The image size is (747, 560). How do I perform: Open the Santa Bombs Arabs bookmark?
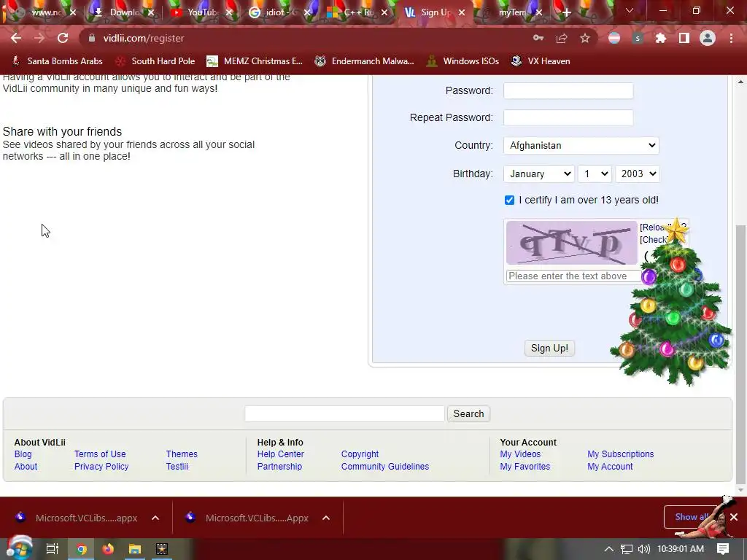point(57,61)
